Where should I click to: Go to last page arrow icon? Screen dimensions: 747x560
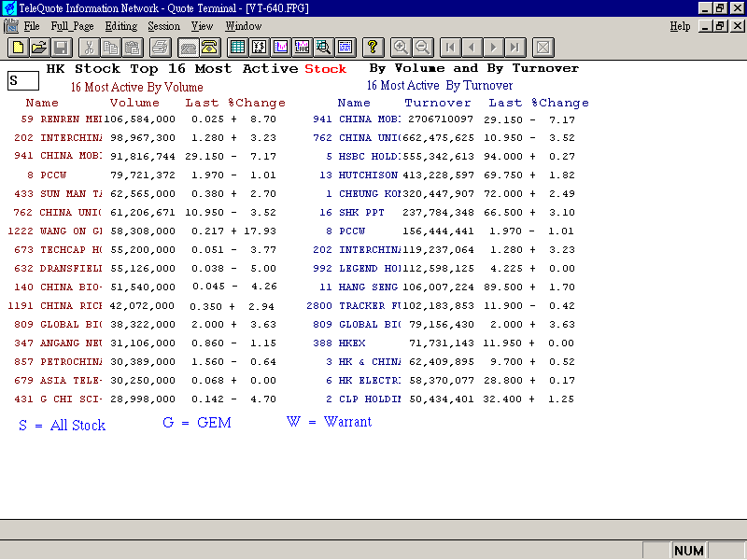[514, 48]
